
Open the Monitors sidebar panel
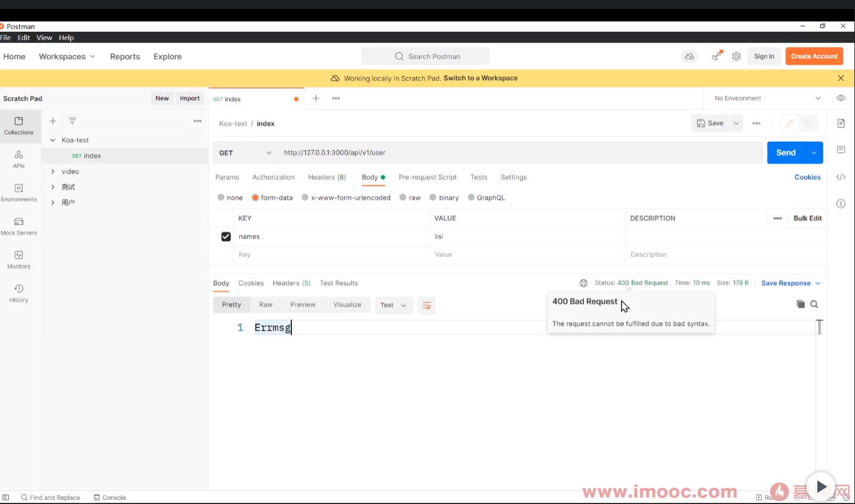(x=19, y=259)
